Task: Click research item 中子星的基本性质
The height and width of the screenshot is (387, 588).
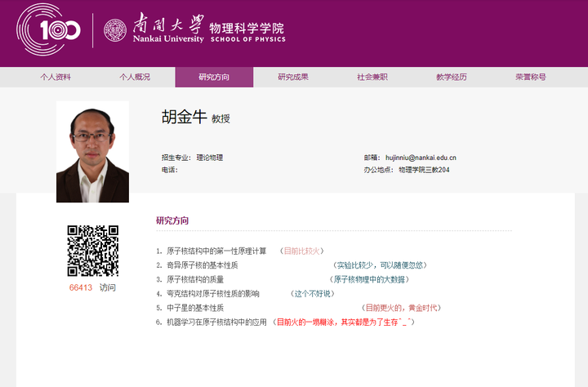Action: click(x=194, y=308)
